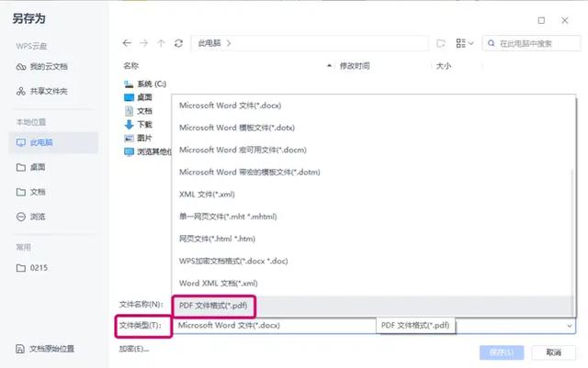Open 桌面 in the sidebar

click(x=31, y=167)
